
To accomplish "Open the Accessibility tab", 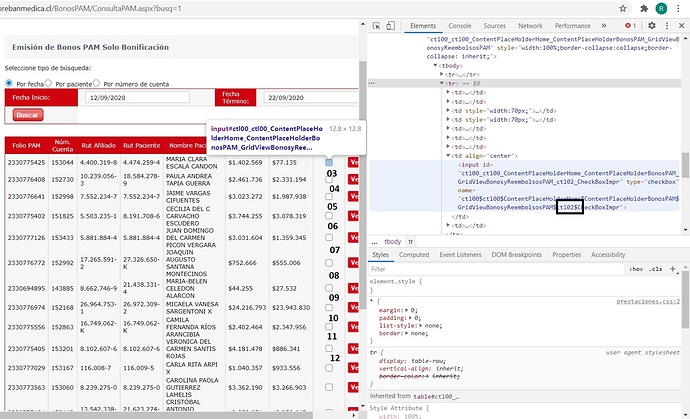I will click(x=608, y=255).
